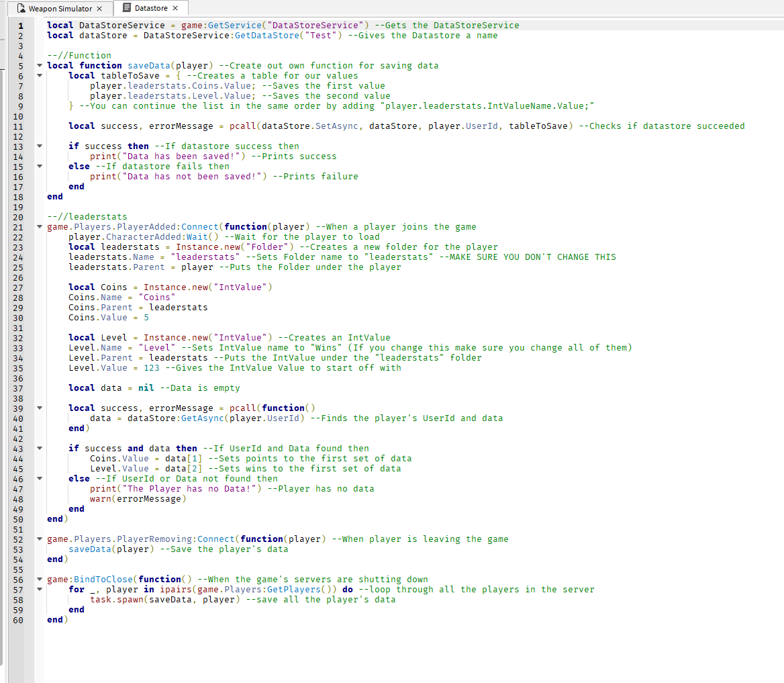Click the value 5 on line 30
This screenshot has height=683, width=784.
[146, 317]
